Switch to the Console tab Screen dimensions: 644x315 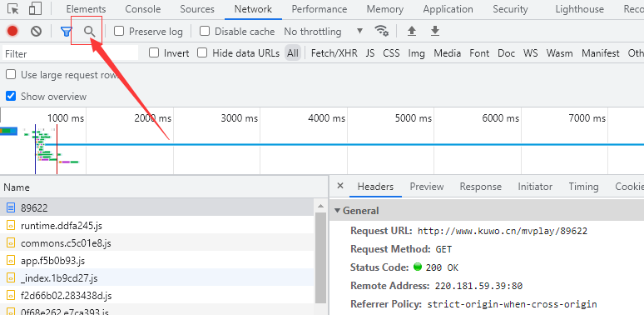point(142,9)
